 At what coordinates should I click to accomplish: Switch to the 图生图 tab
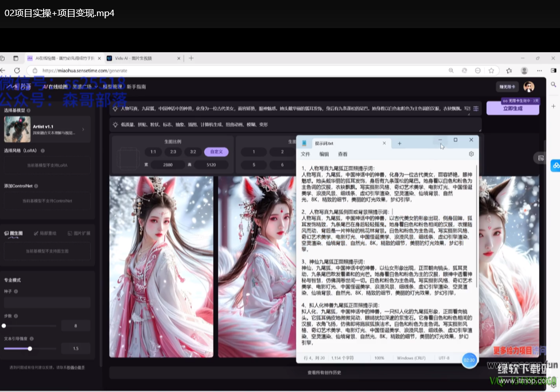pyautogui.click(x=14, y=234)
